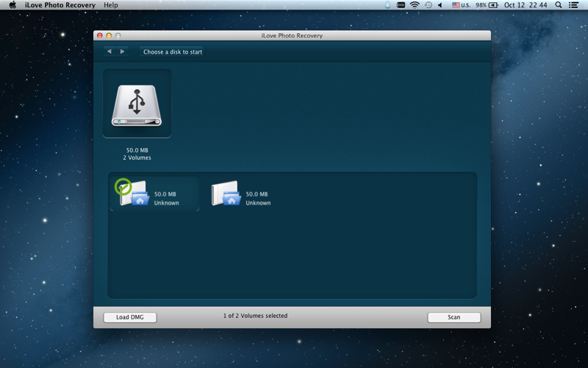Click the Wi-Fi status icon
Viewport: 588px width, 368px height.
point(415,5)
